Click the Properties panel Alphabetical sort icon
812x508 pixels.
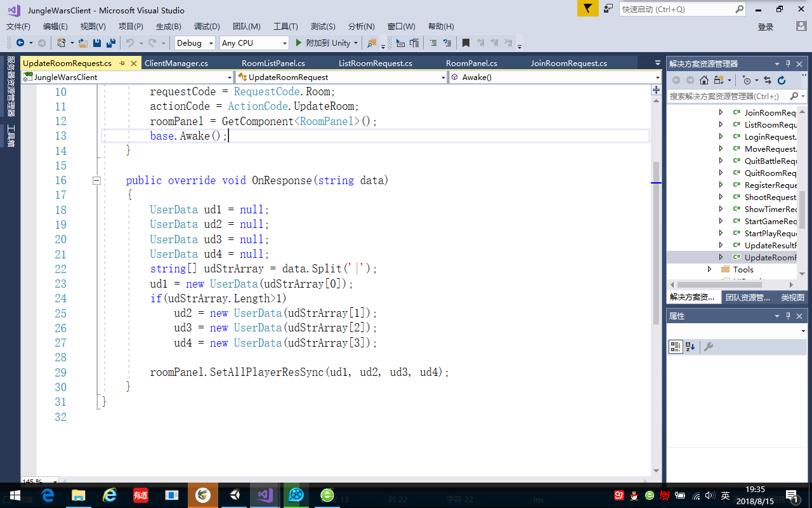[690, 347]
